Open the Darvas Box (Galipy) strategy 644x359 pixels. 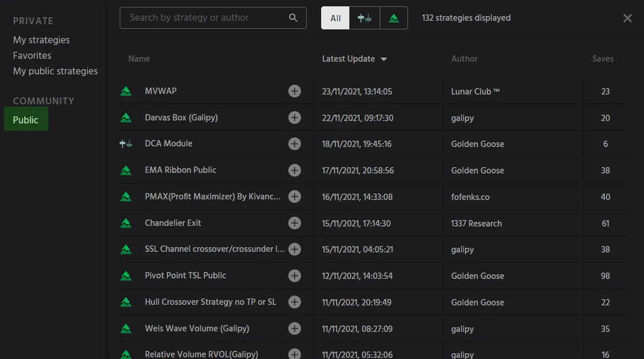[x=181, y=118]
